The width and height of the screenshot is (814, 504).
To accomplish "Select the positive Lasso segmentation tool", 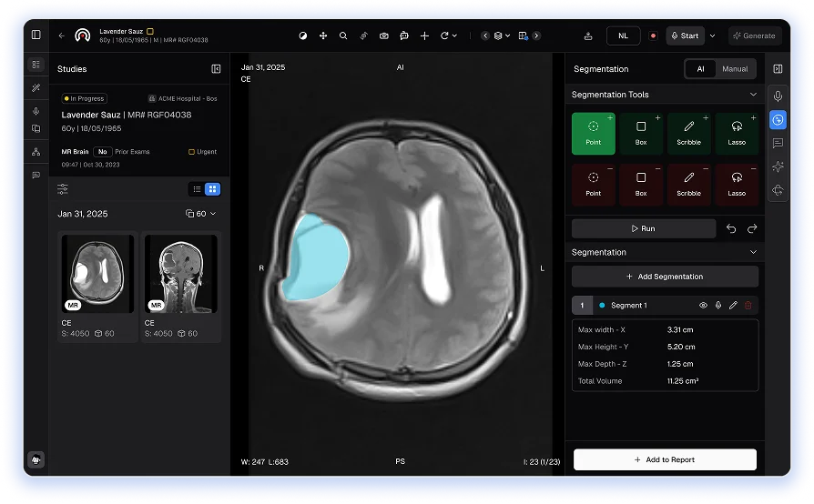I will point(737,133).
